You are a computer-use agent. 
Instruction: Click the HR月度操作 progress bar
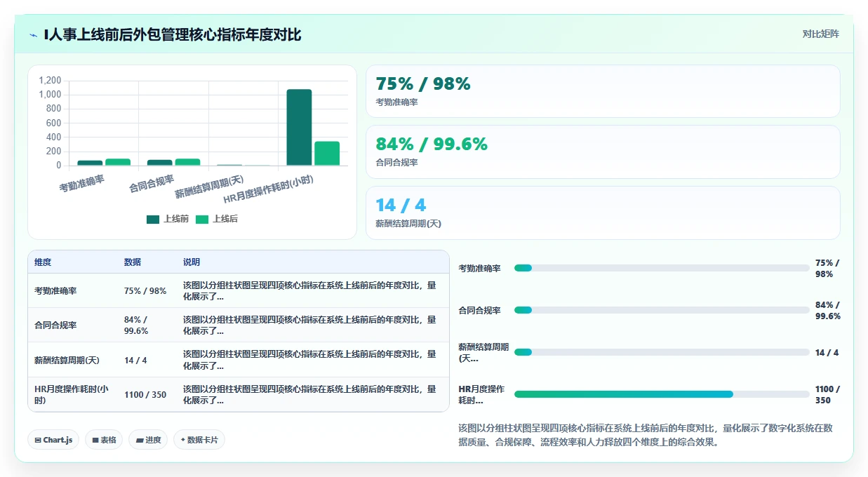pyautogui.click(x=662, y=394)
